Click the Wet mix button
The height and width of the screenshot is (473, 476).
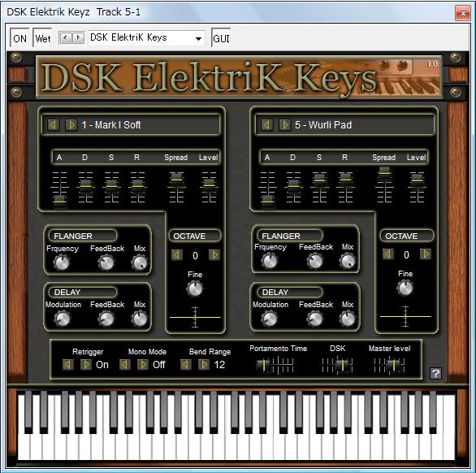(43, 38)
